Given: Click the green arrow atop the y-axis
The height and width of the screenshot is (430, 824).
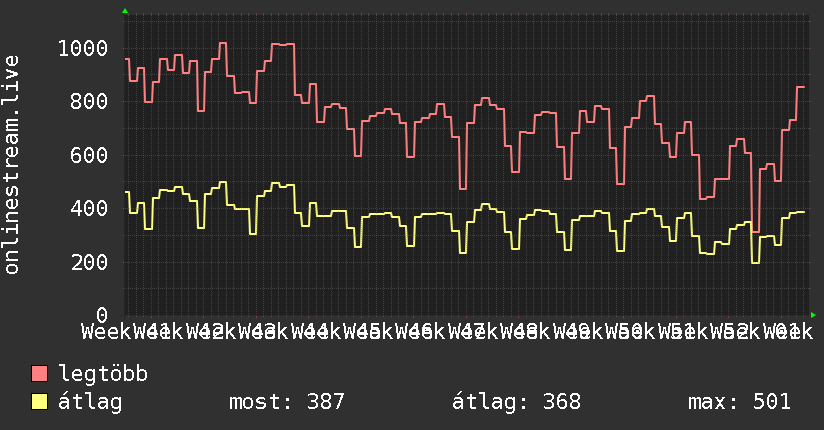Looking at the screenshot, I should tap(125, 11).
